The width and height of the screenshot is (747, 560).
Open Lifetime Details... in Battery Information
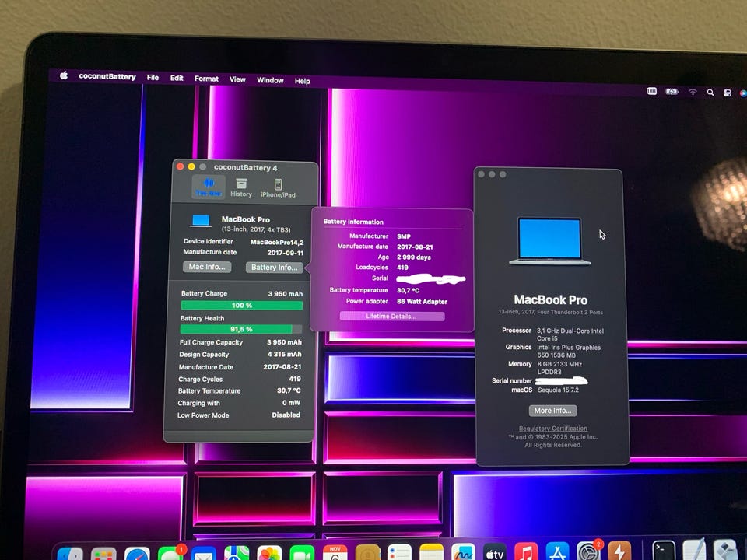click(x=391, y=317)
